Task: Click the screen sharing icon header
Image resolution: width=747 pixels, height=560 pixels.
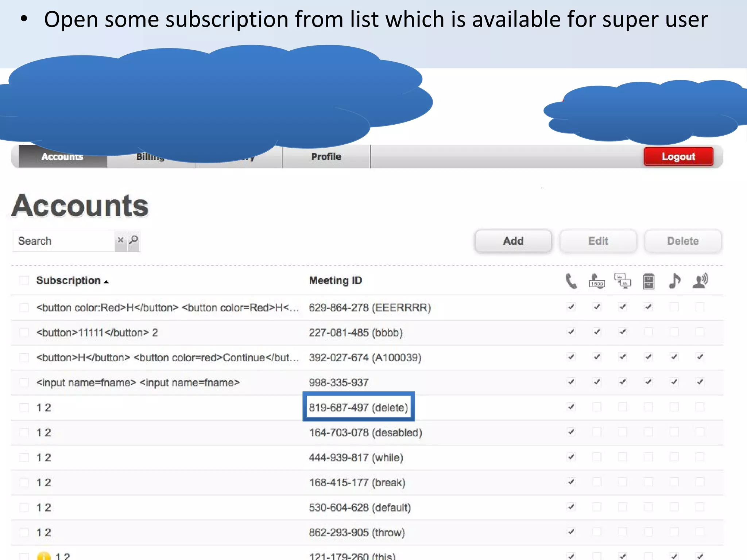Action: click(x=623, y=281)
